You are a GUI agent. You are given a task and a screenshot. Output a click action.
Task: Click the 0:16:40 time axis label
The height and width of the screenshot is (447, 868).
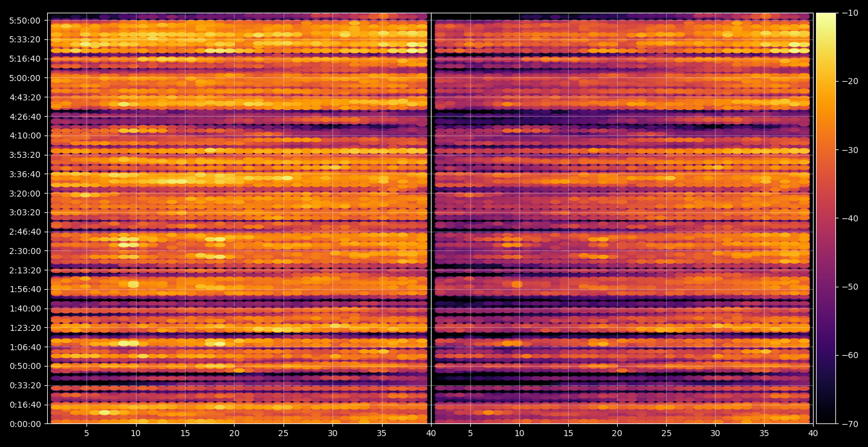pos(25,405)
